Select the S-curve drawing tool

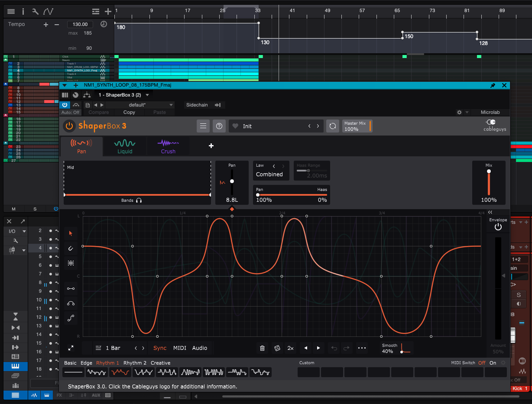pos(71,318)
